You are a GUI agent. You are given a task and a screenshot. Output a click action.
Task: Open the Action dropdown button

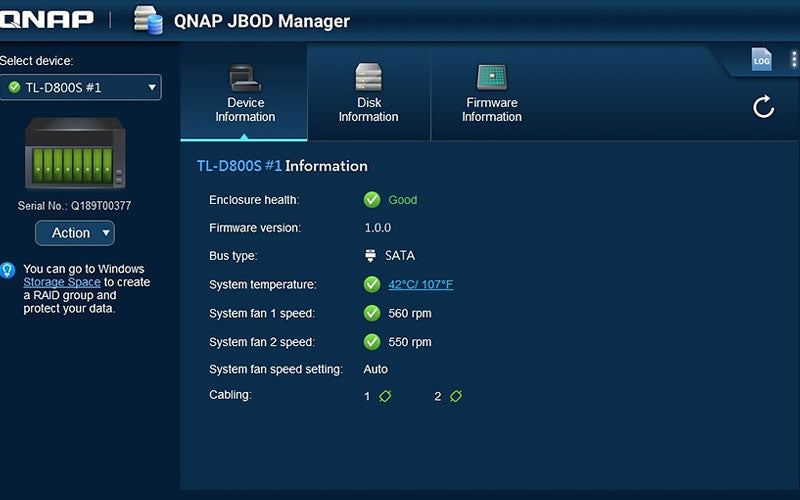(75, 233)
